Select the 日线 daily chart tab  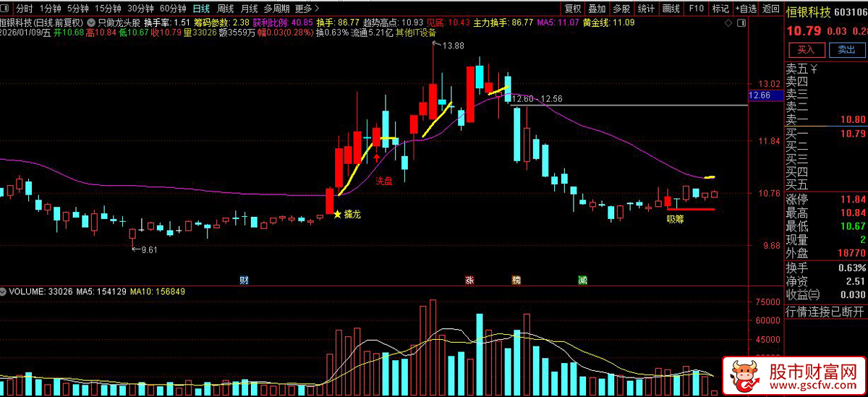click(201, 9)
